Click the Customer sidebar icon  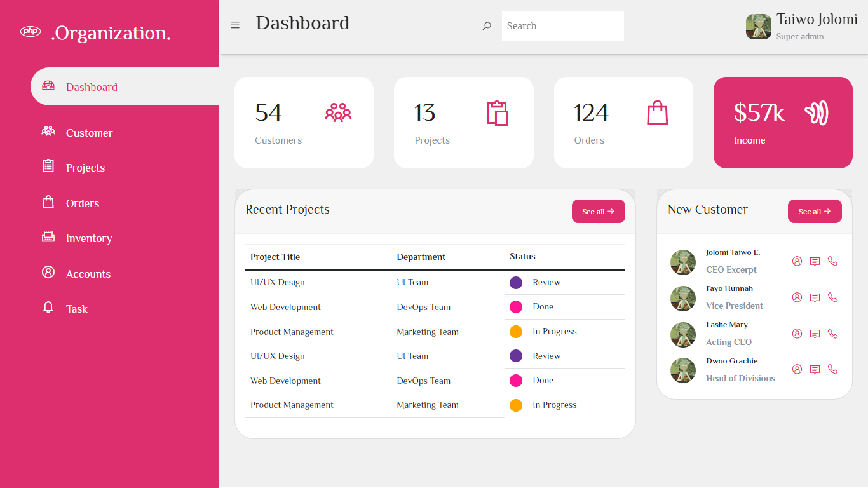[x=48, y=132]
